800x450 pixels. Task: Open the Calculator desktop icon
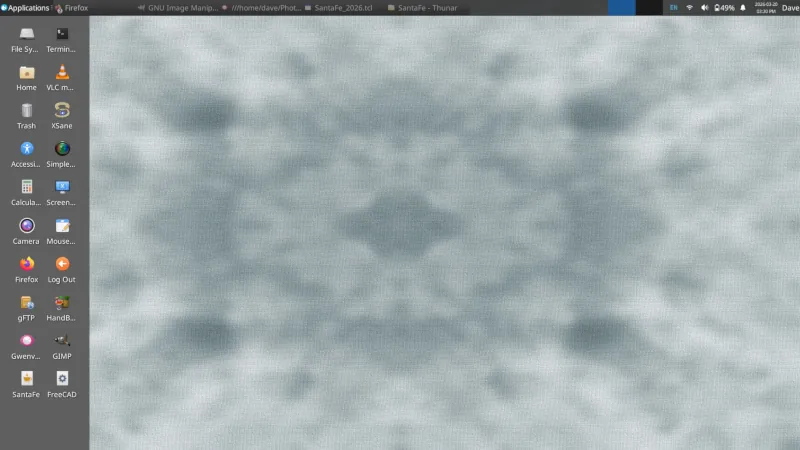(x=27, y=188)
